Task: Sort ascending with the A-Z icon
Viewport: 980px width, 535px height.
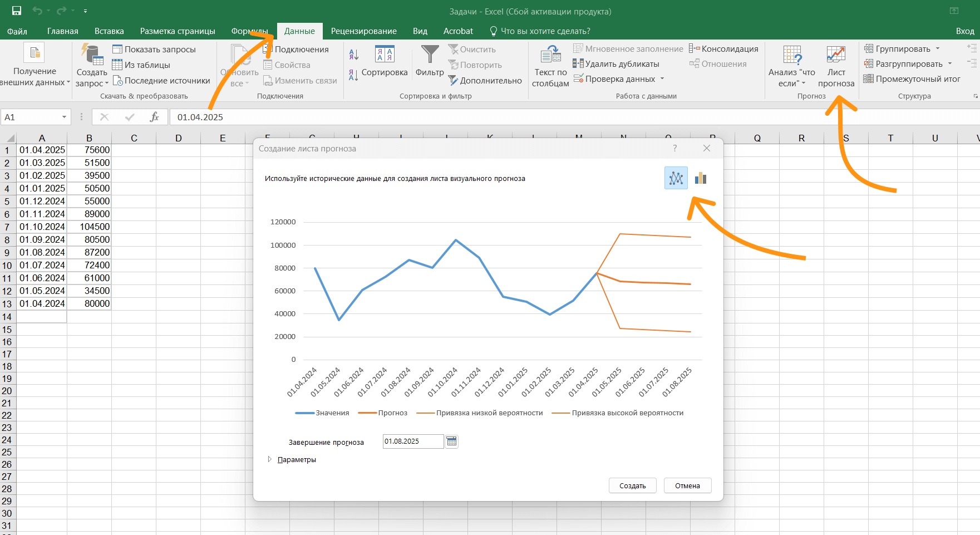Action: tap(354, 55)
